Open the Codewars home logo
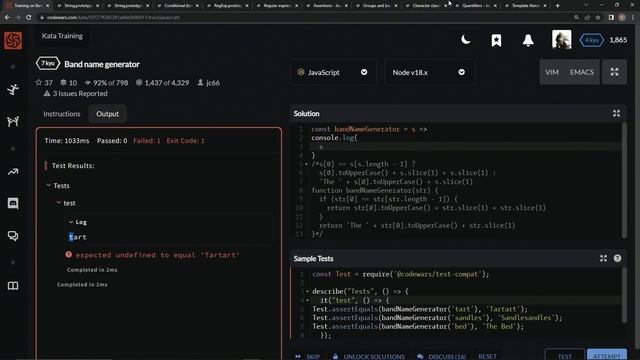 (x=13, y=40)
